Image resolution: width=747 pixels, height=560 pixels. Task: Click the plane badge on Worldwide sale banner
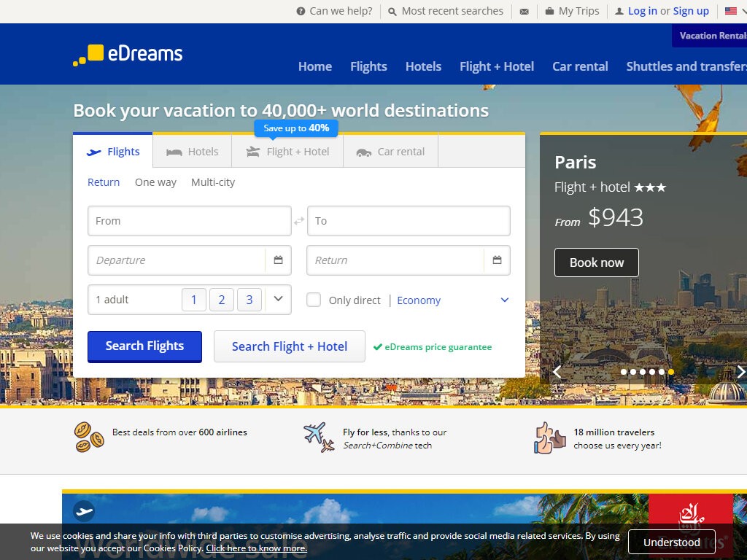click(84, 511)
